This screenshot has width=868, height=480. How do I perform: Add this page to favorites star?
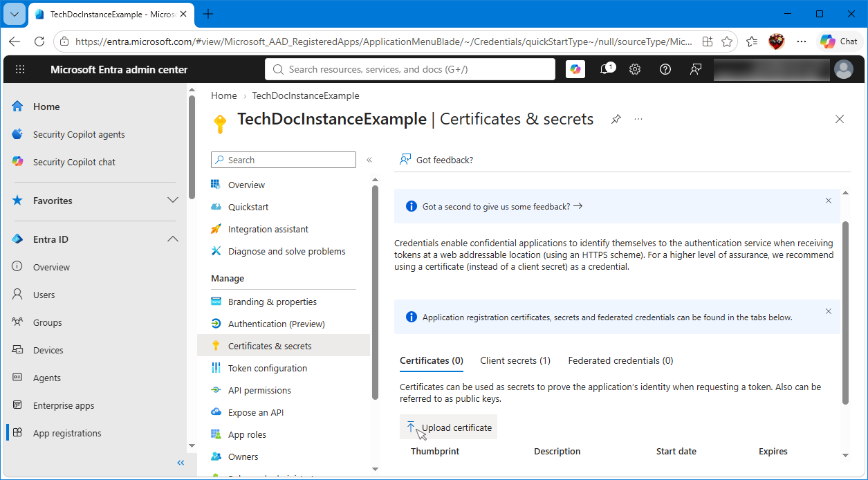click(727, 41)
